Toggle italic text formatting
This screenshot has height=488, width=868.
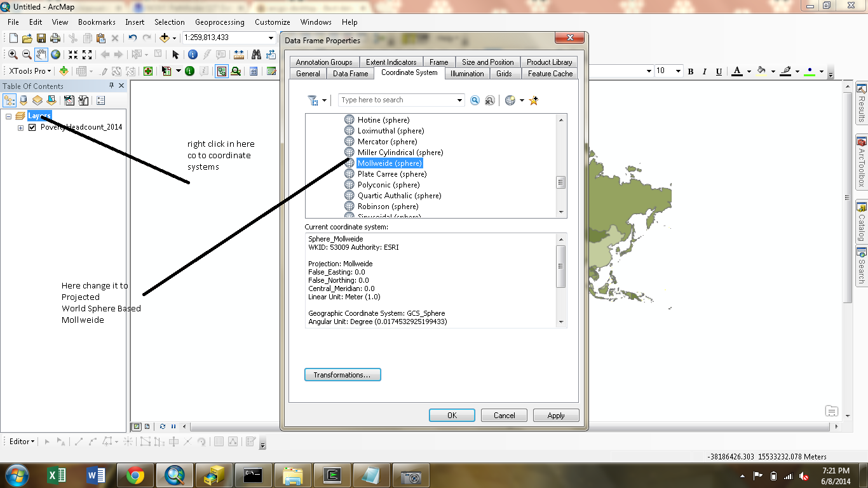(x=705, y=71)
